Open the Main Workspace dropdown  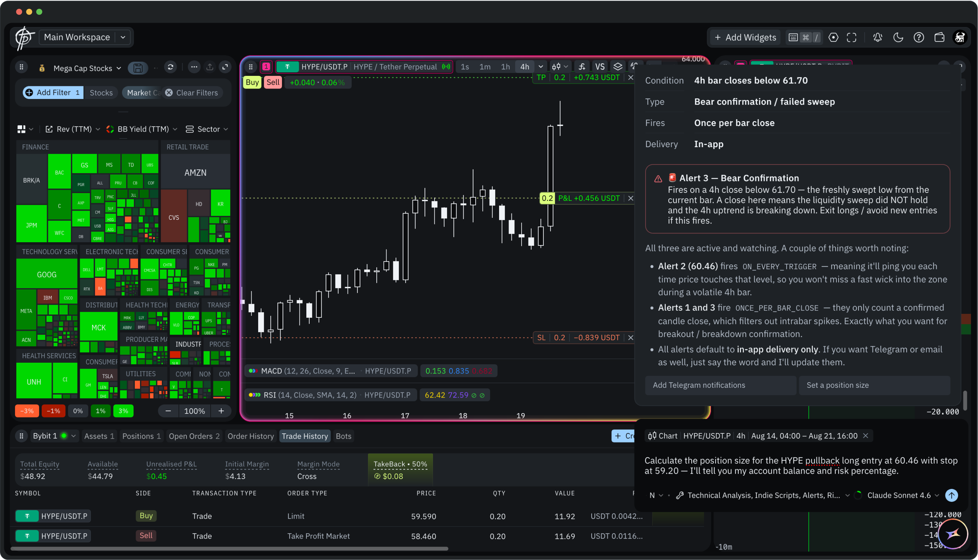(85, 37)
